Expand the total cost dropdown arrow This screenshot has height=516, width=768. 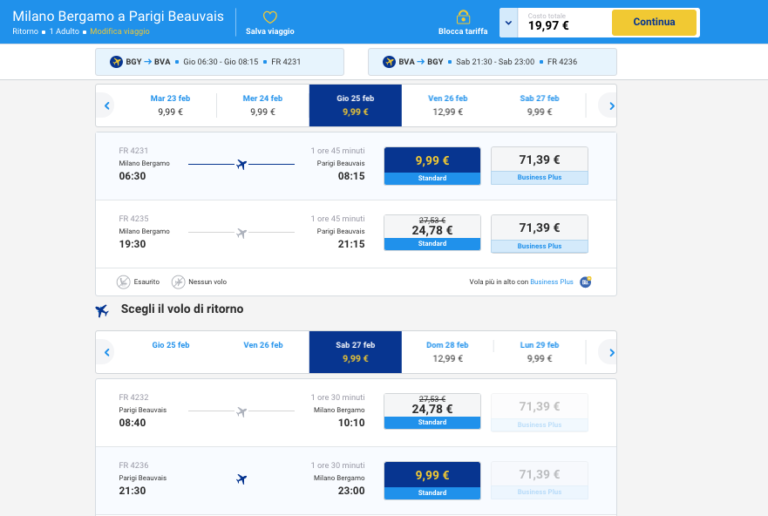[509, 22]
